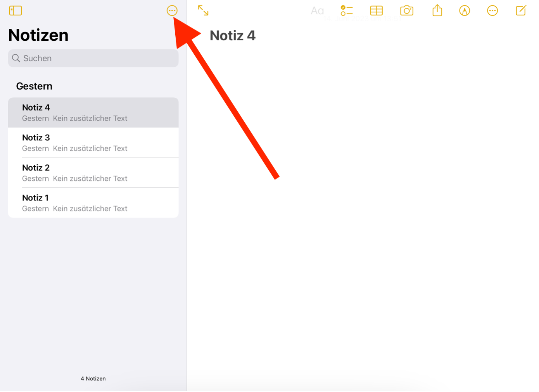Viewport: 539px width, 392px height.
Task: Open Notiz 3 from the list
Action: (x=93, y=143)
